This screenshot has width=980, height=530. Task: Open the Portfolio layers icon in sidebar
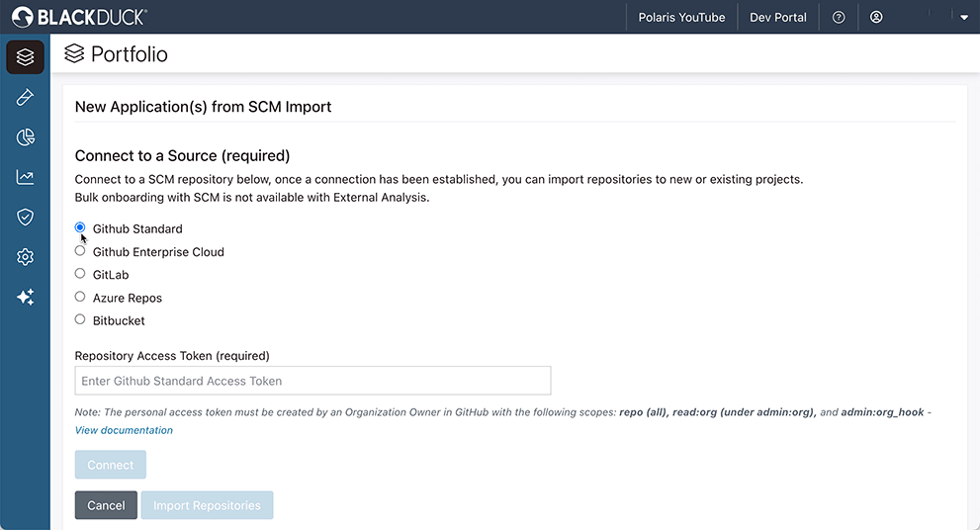coord(25,57)
